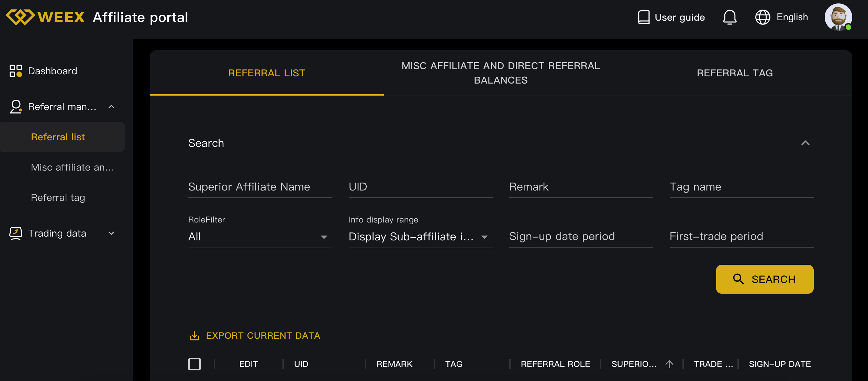Open notifications bell
The image size is (868, 381).
(730, 17)
